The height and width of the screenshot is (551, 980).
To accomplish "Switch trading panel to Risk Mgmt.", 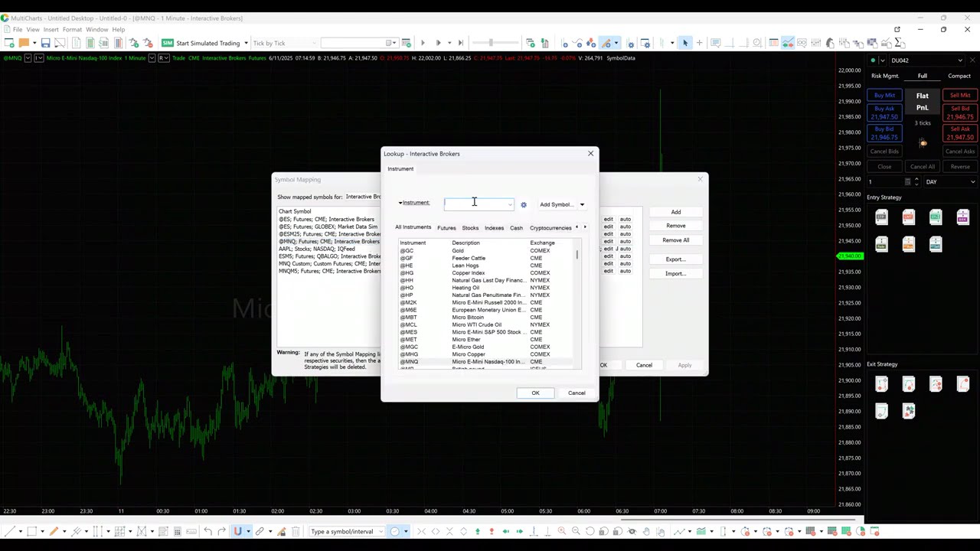I will pyautogui.click(x=885, y=76).
